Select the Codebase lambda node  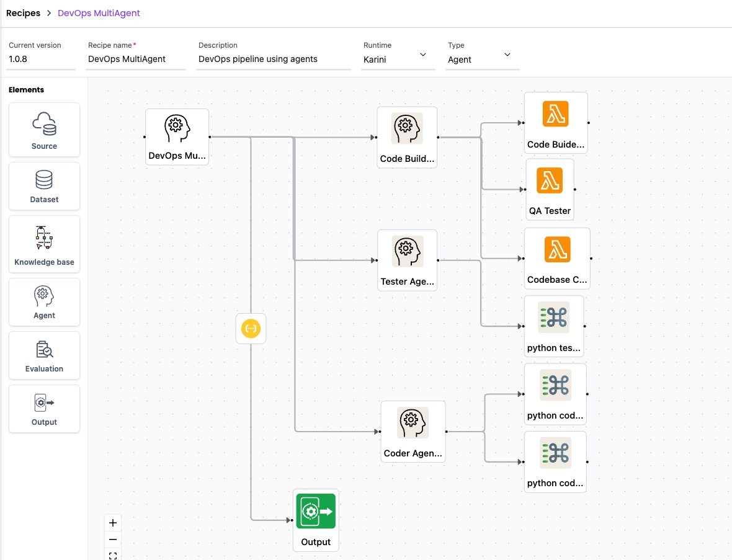click(x=557, y=258)
